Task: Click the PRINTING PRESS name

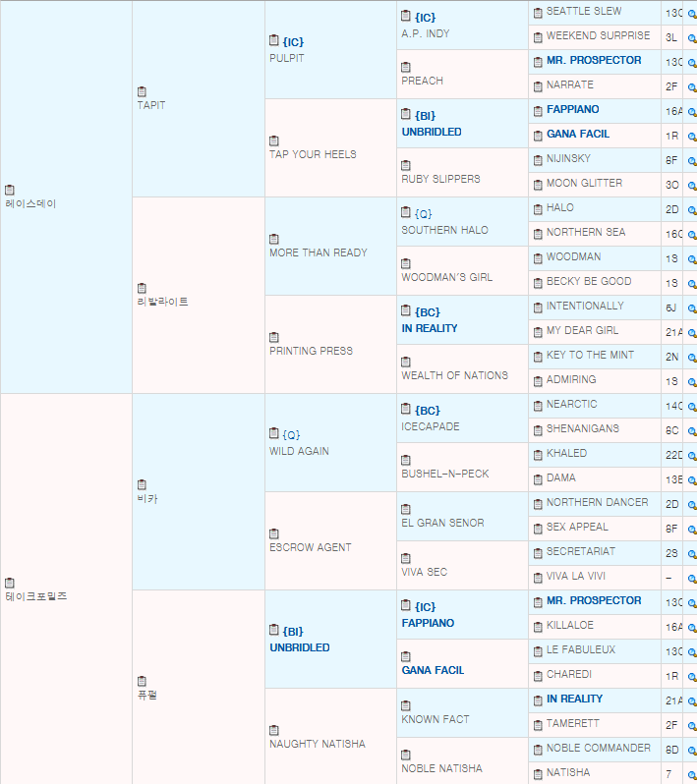Action: pyautogui.click(x=311, y=351)
